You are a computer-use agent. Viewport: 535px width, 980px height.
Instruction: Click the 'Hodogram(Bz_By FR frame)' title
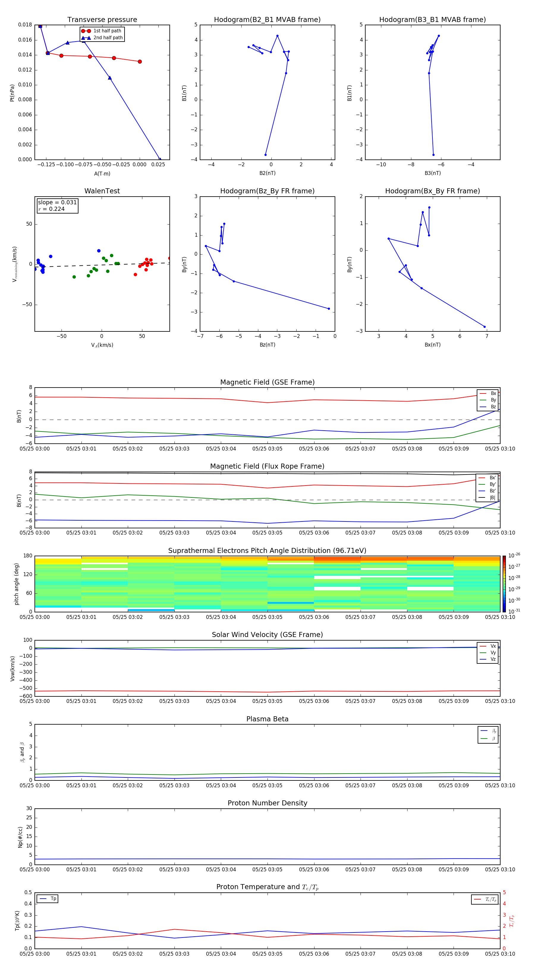[x=267, y=191]
